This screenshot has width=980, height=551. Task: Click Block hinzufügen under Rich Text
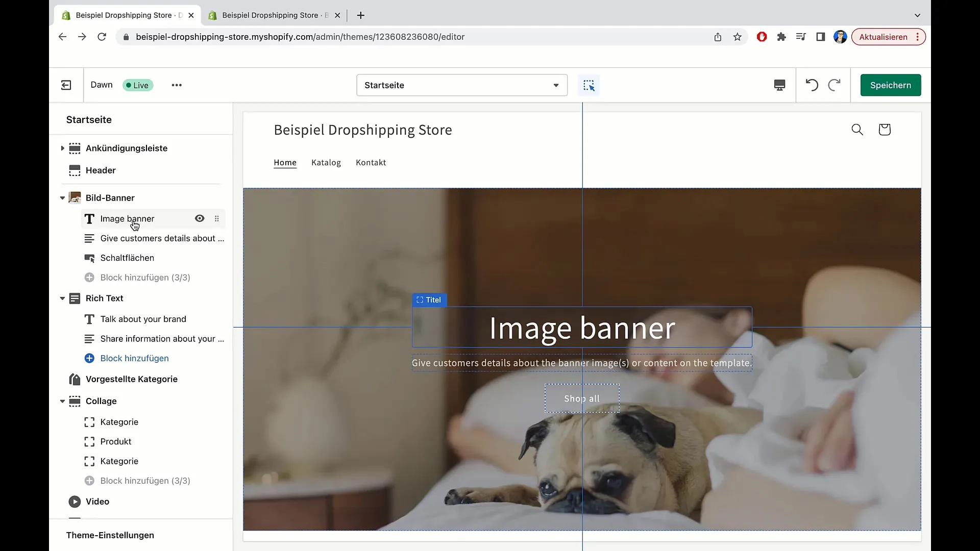coord(135,358)
